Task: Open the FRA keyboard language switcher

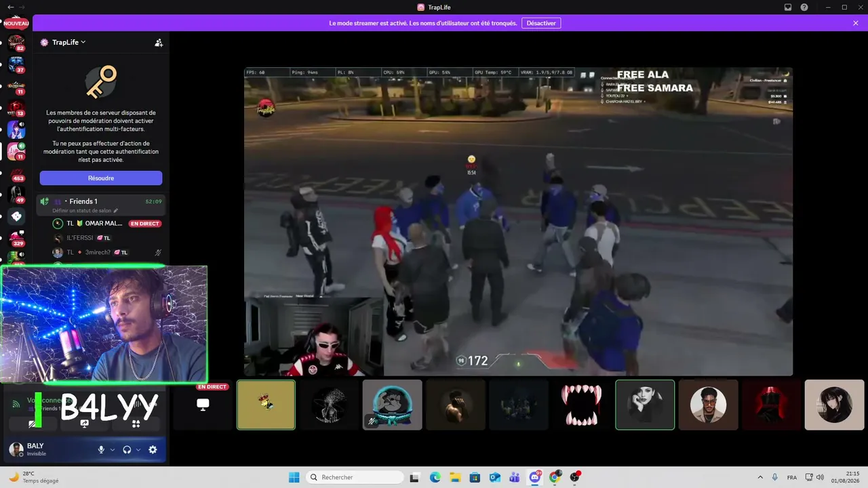Action: tap(792, 477)
